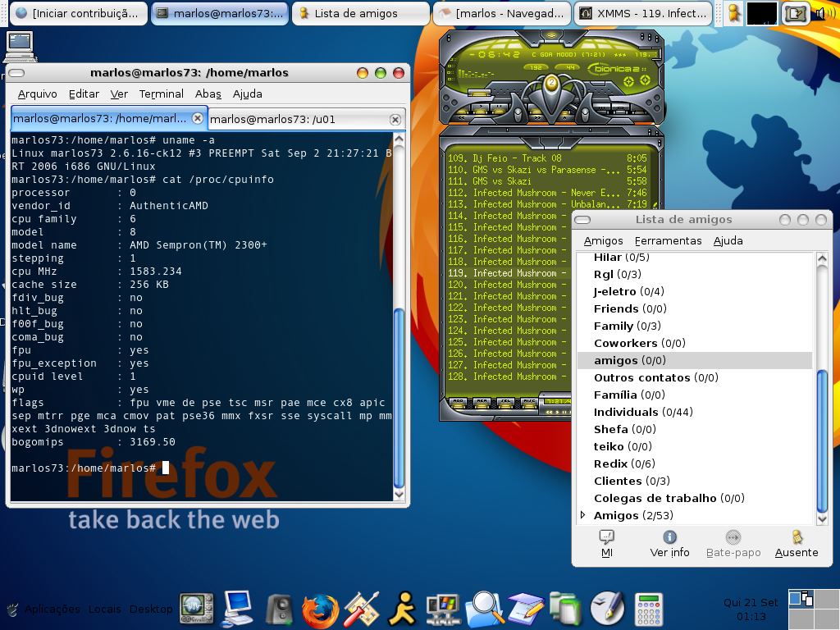Pause playback in the XMMS player
Screen dimensions: 840x630
[499, 107]
